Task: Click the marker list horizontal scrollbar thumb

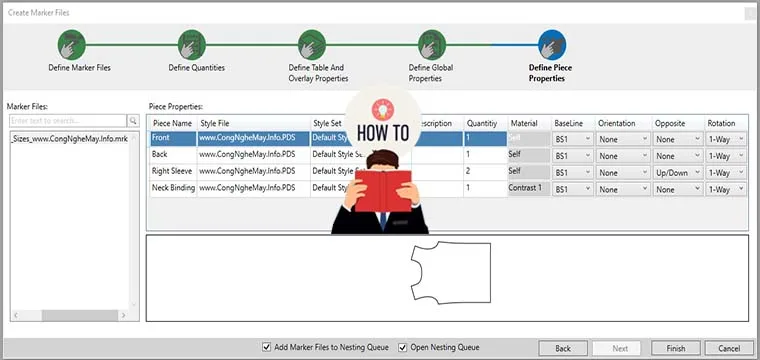Action: point(80,315)
